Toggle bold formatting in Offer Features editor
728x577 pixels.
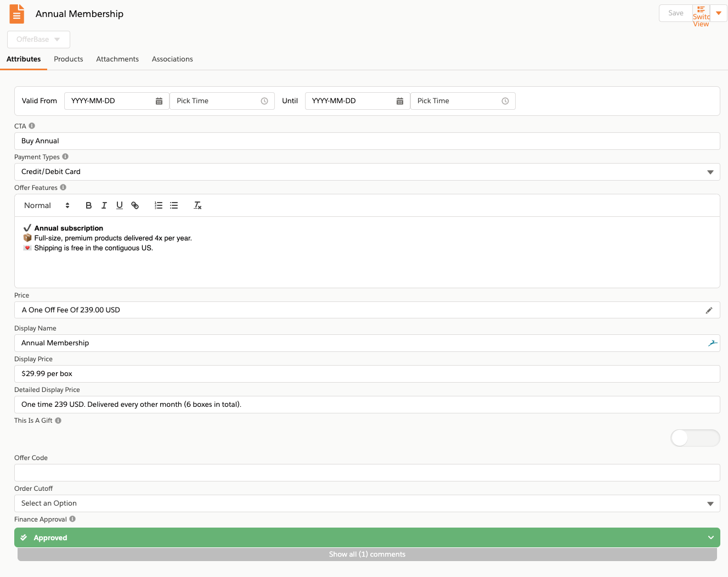click(x=88, y=205)
